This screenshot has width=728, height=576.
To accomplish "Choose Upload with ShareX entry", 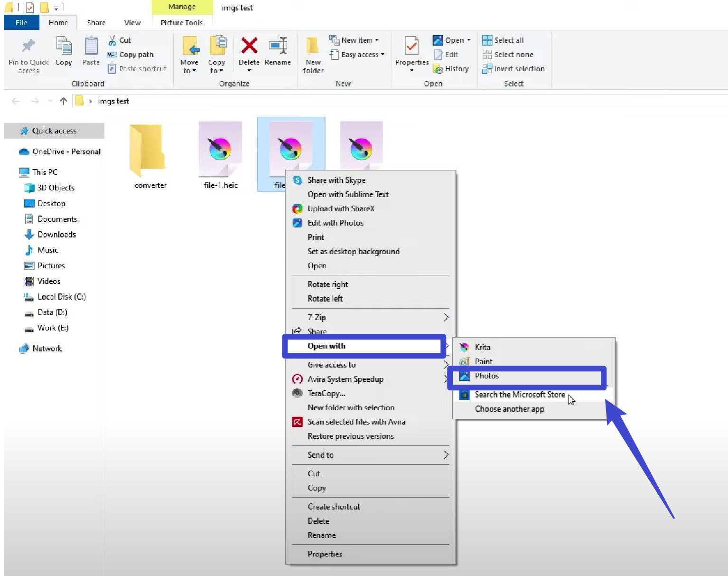I will 371,208.
